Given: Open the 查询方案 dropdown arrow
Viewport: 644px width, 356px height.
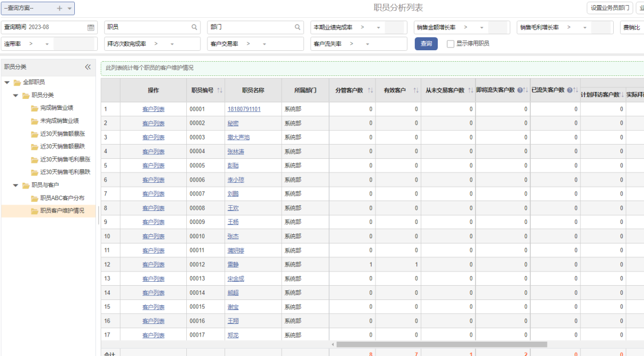Looking at the screenshot, I should (x=70, y=9).
